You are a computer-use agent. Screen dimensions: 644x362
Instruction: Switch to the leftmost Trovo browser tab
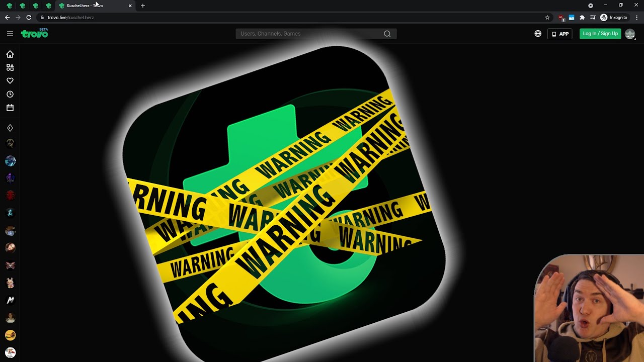[9, 6]
